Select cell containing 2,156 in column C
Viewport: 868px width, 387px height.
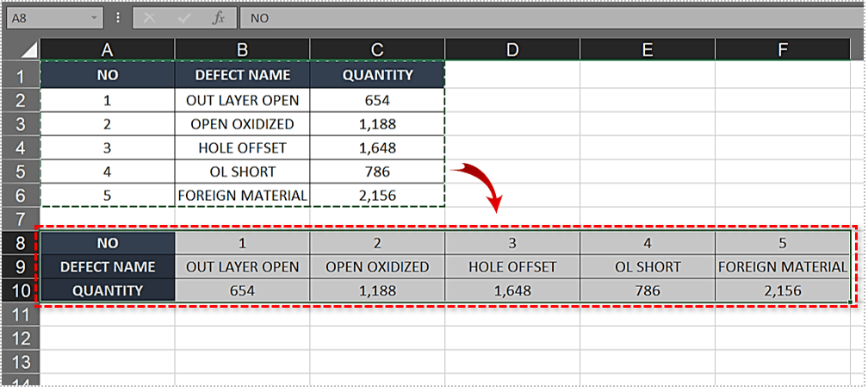tap(377, 196)
